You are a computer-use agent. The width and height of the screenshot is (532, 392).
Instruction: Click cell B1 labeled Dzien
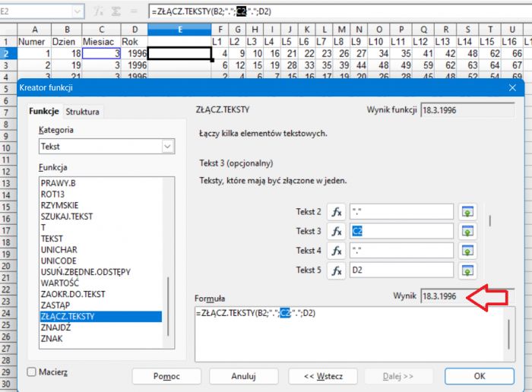[x=67, y=42]
